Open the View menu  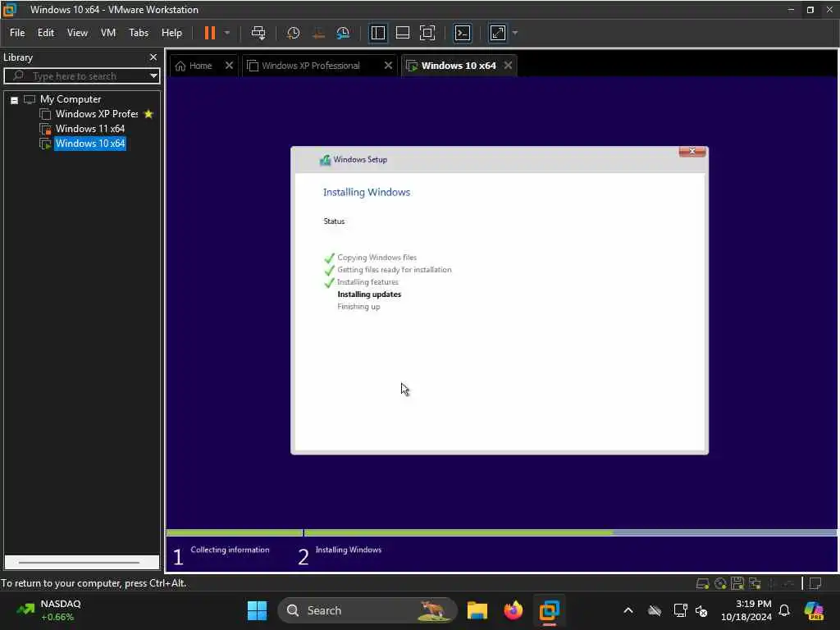77,33
